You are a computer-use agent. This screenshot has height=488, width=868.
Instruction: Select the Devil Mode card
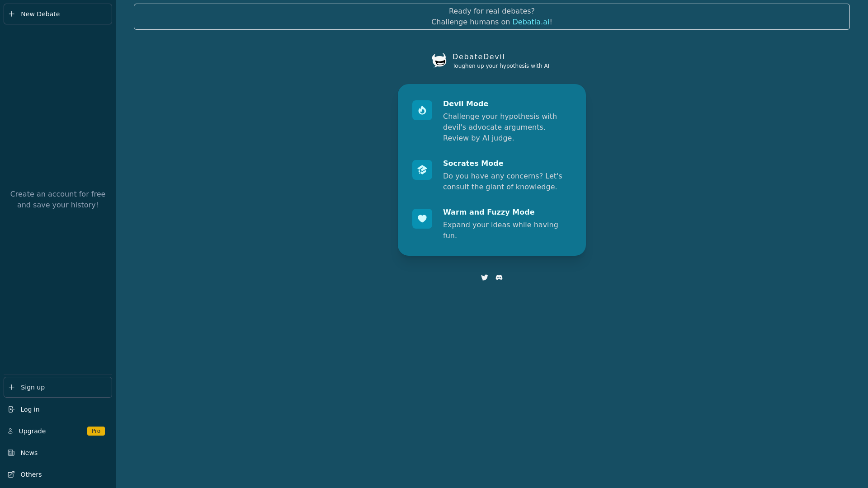pyautogui.click(x=491, y=121)
